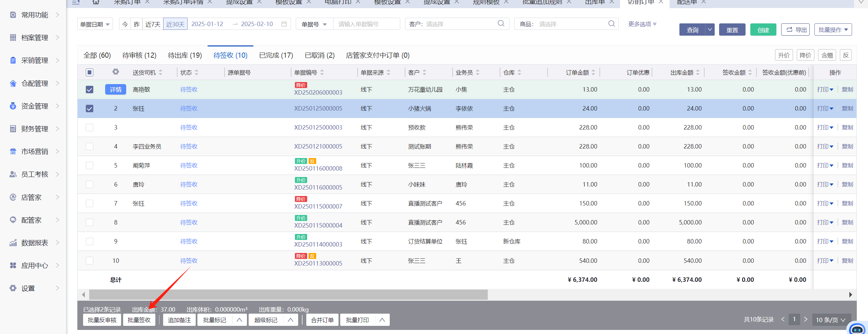Screen dimensions: 868x334
Task: Click the green 创建 button
Action: coord(763,30)
